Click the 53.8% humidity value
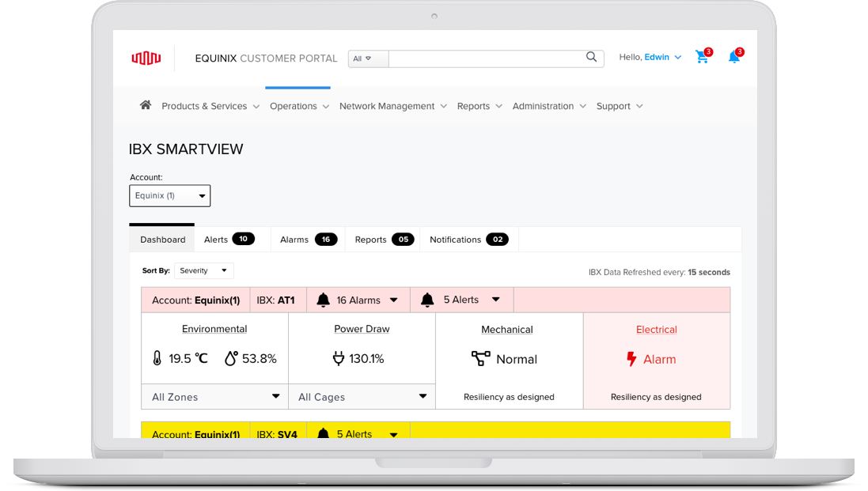The height and width of the screenshot is (491, 868). pyautogui.click(x=259, y=358)
